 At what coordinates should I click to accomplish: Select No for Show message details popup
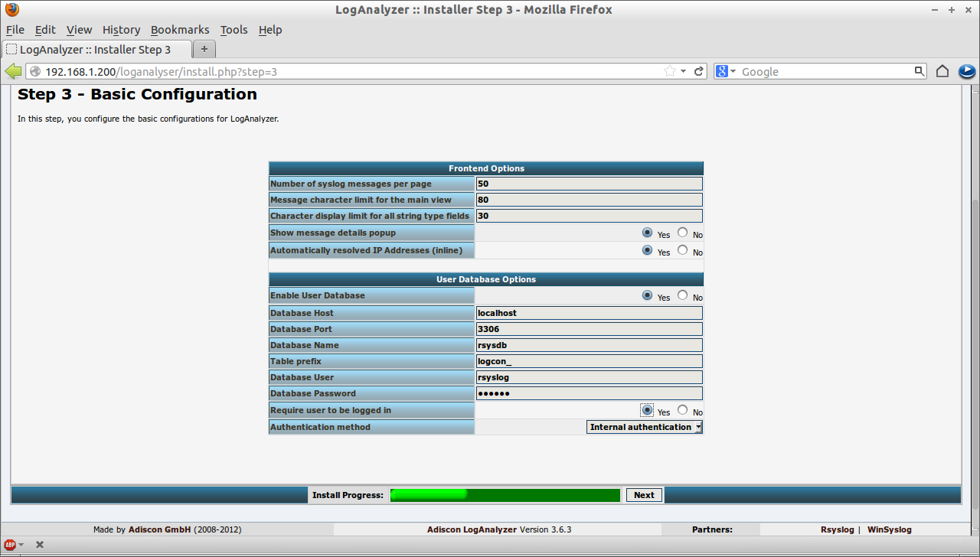point(682,233)
